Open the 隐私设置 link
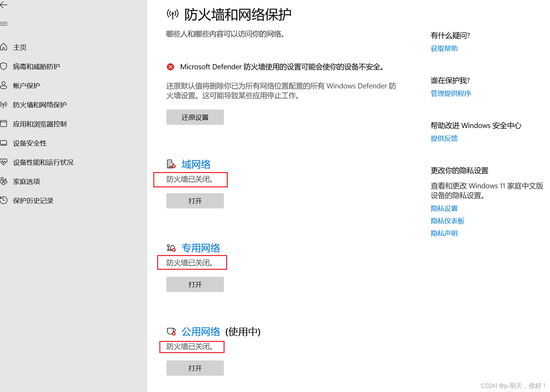550x392 pixels. pos(444,208)
